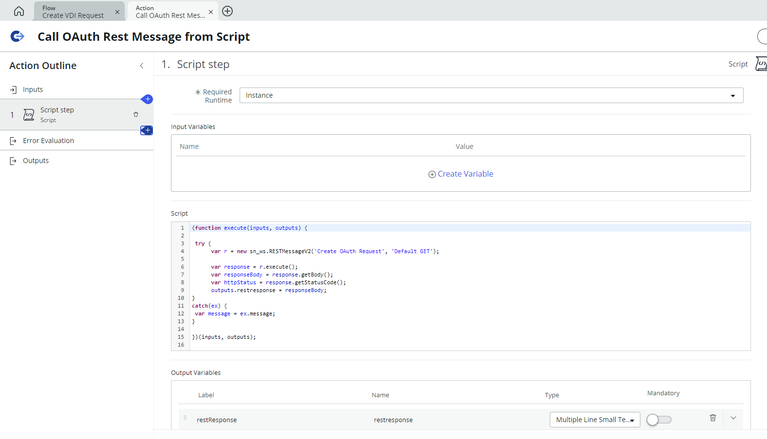Close the Create VDI Request flow tab

click(117, 12)
